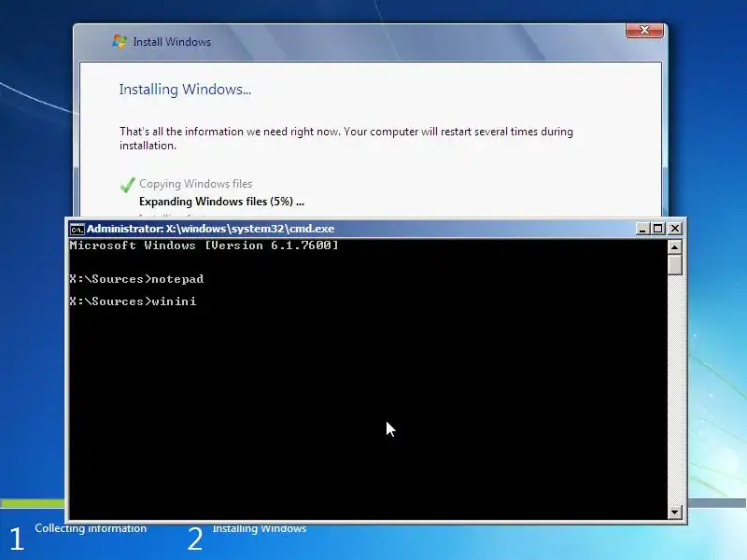This screenshot has height=560, width=747.
Task: Click the Windows flag icon in Install Windows
Action: tap(120, 41)
